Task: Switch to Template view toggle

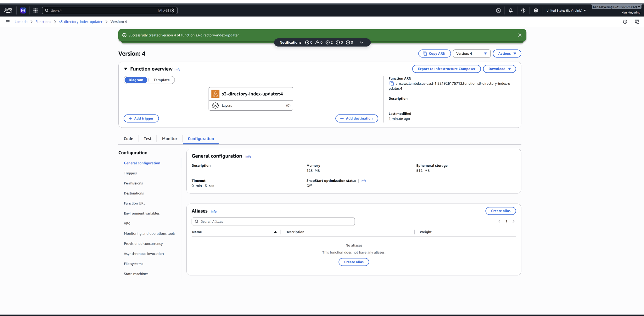Action: tap(161, 80)
